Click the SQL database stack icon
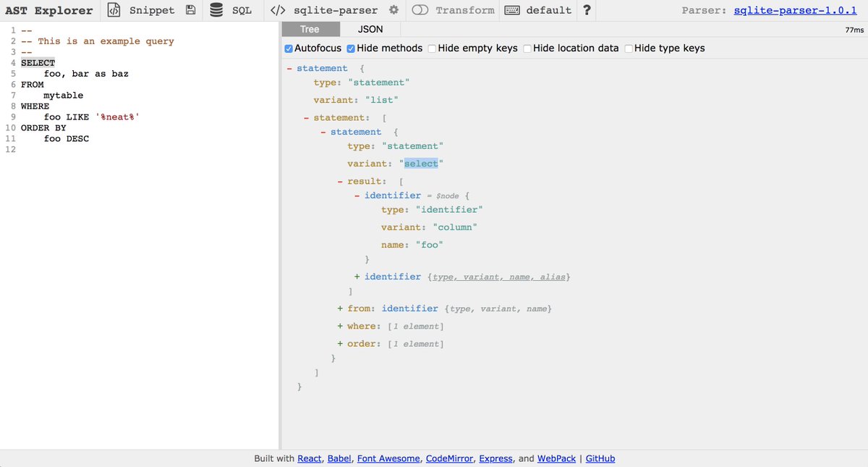The height and width of the screenshot is (467, 868). [216, 10]
